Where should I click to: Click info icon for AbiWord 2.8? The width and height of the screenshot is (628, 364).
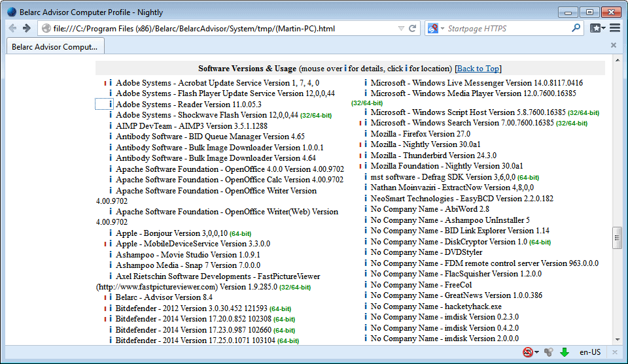click(365, 209)
